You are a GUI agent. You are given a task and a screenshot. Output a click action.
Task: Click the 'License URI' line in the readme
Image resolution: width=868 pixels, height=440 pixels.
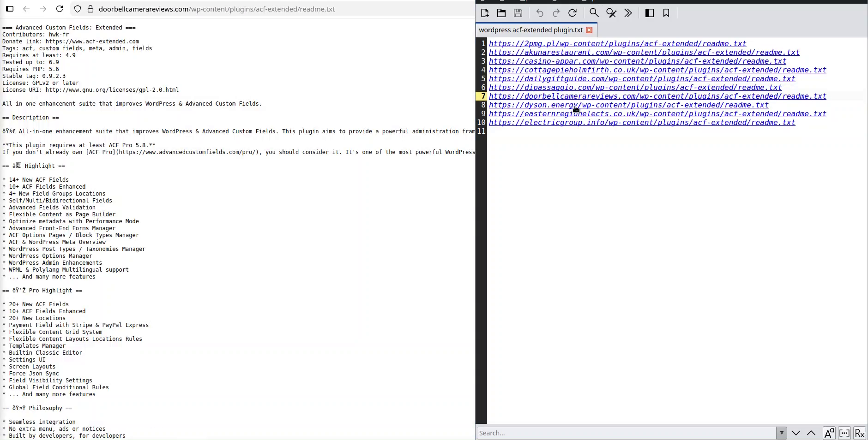[x=90, y=90]
